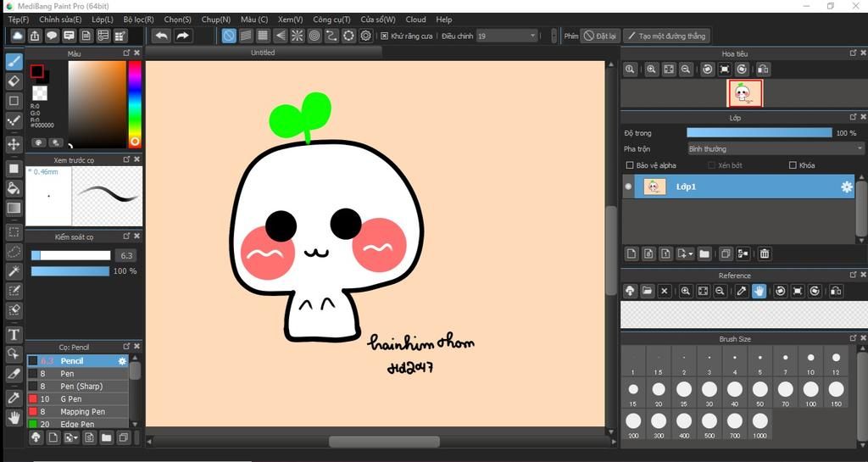Activate hand tool in Reference panel

[x=759, y=291]
